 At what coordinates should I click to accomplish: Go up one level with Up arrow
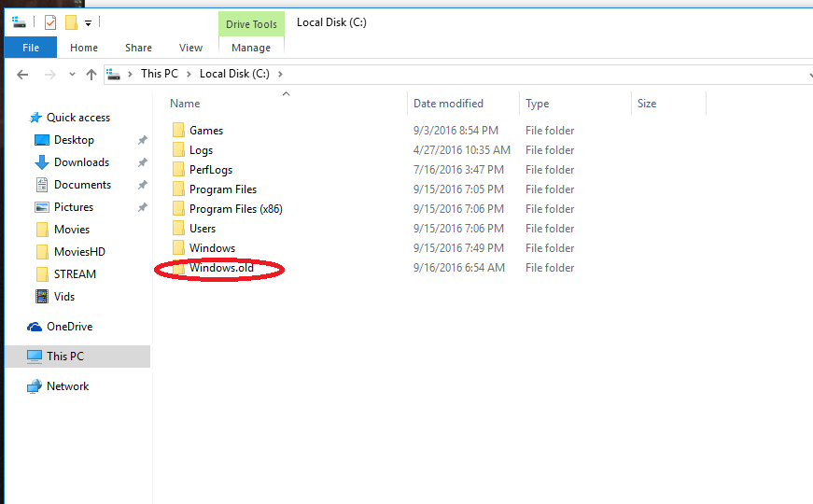pyautogui.click(x=91, y=75)
